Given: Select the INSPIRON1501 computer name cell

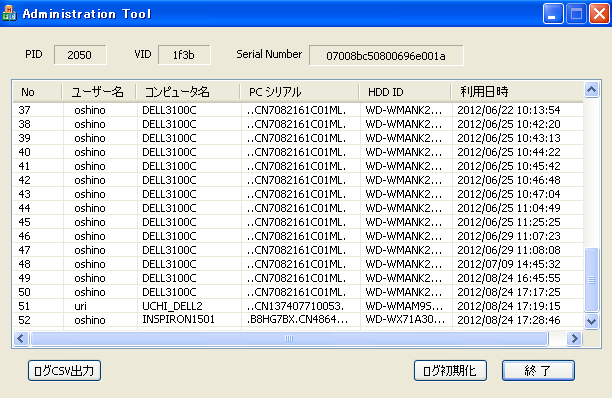Looking at the screenshot, I should [178, 320].
